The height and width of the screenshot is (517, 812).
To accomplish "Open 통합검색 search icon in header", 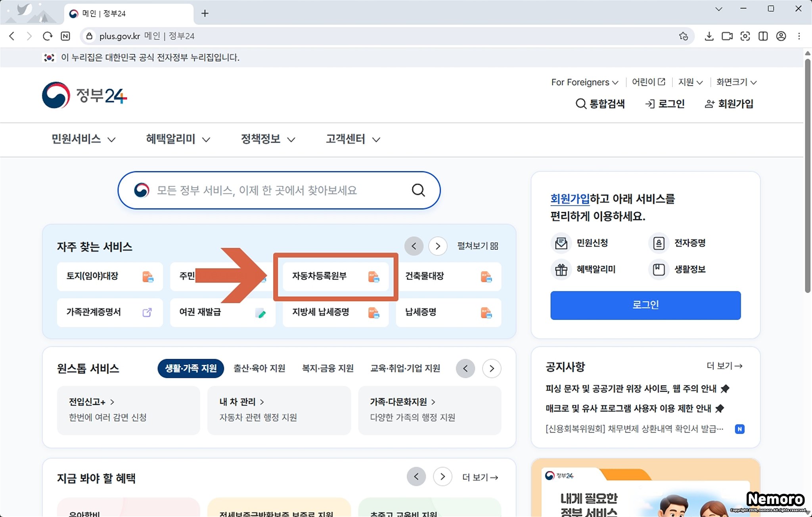I will [580, 104].
